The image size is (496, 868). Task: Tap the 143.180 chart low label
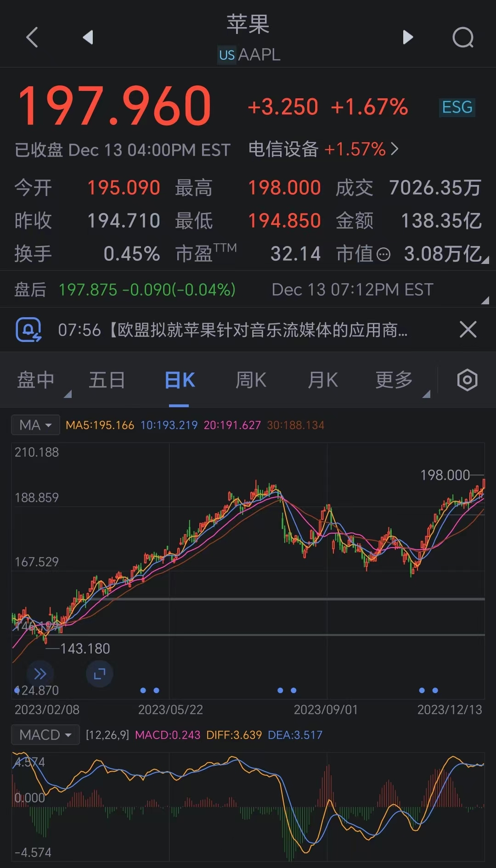85,649
